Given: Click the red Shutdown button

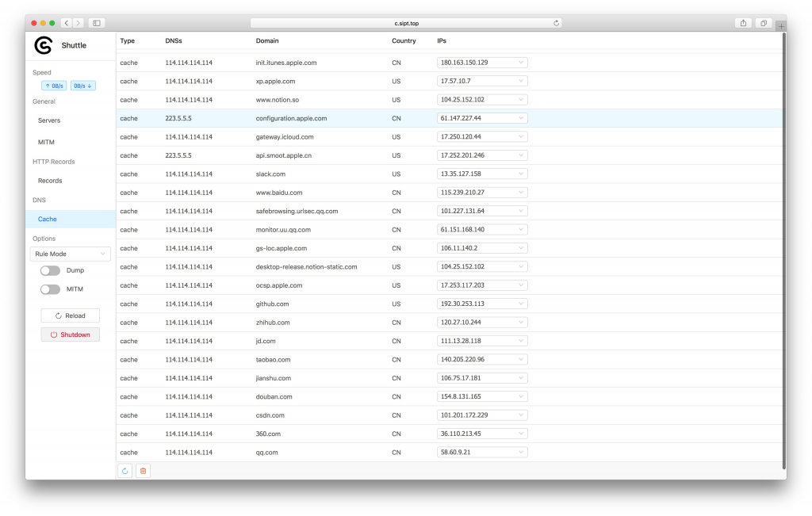Looking at the screenshot, I should coord(71,334).
